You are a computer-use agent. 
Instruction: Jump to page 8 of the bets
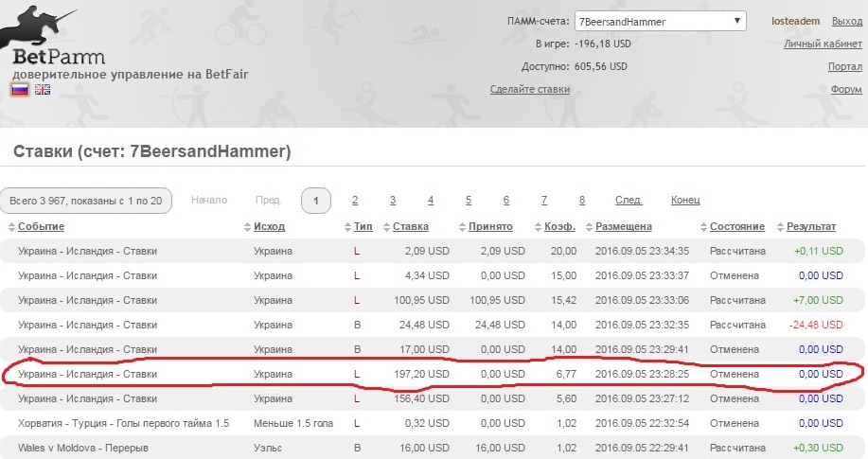[x=582, y=201]
